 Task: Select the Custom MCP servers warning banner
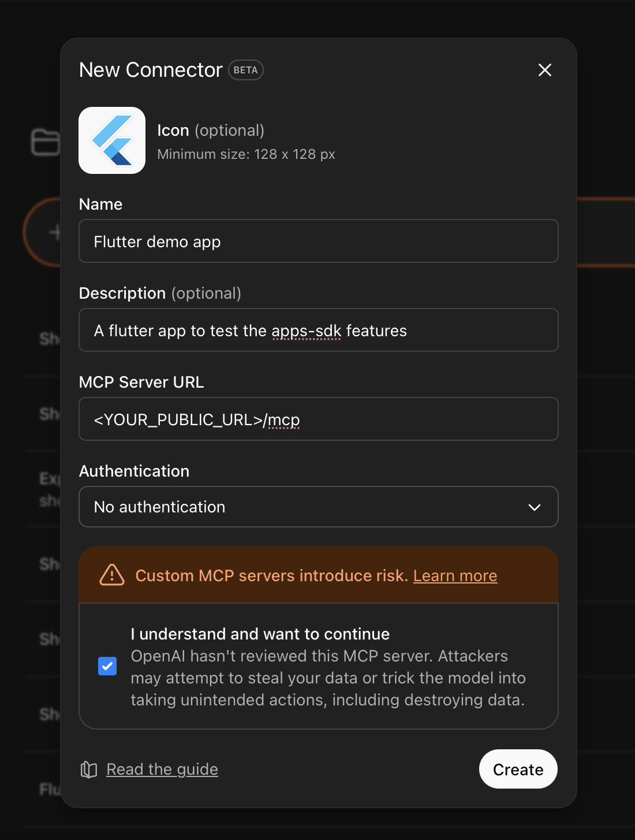pyautogui.click(x=318, y=575)
